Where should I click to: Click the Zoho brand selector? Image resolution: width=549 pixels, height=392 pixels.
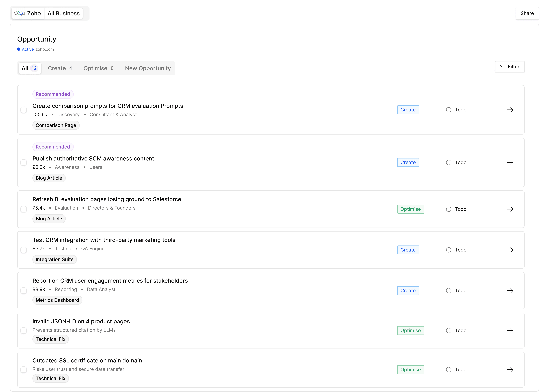pos(28,13)
